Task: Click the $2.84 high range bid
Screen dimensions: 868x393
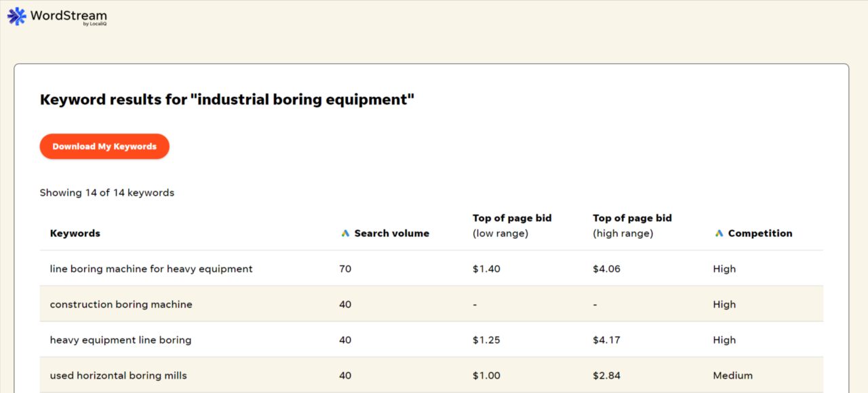Action: pos(606,375)
